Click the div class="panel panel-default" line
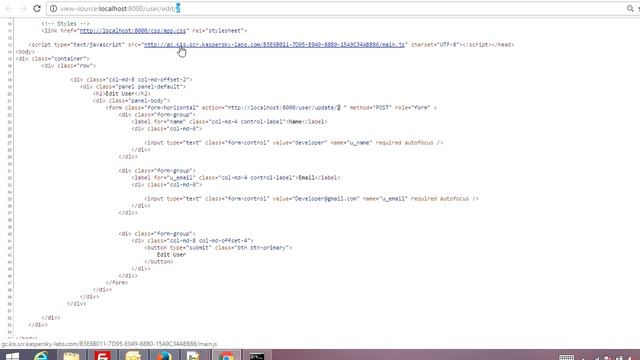This screenshot has height=360, width=640. (x=133, y=87)
